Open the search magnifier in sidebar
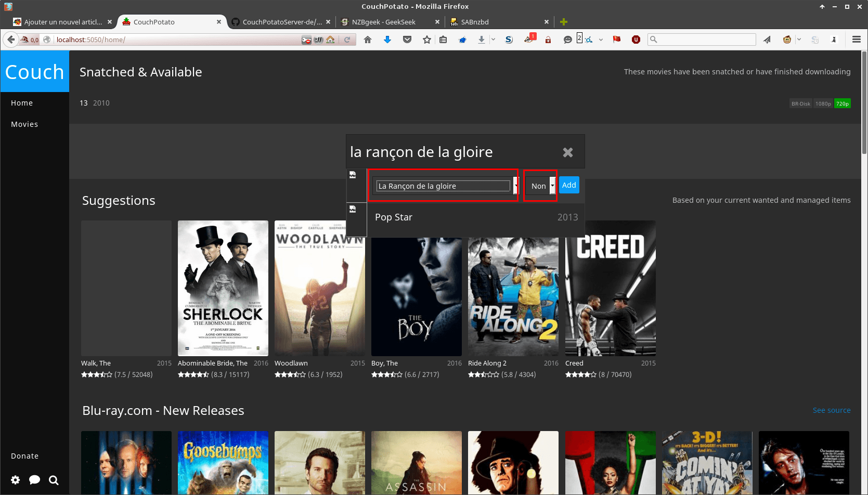Screen dimensions: 868x495 click(x=54, y=480)
